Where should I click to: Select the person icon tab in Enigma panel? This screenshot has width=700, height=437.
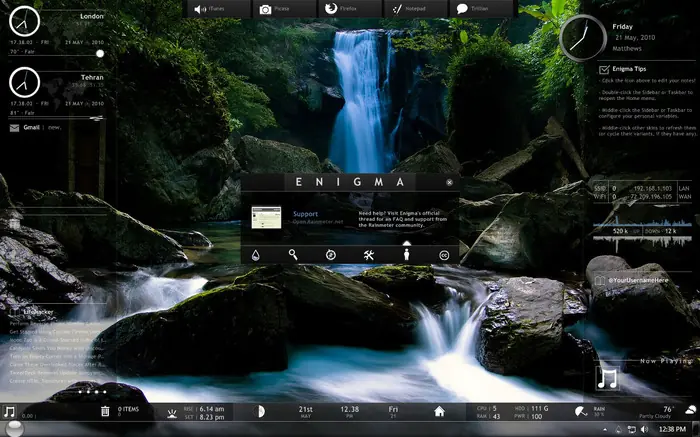pos(407,255)
